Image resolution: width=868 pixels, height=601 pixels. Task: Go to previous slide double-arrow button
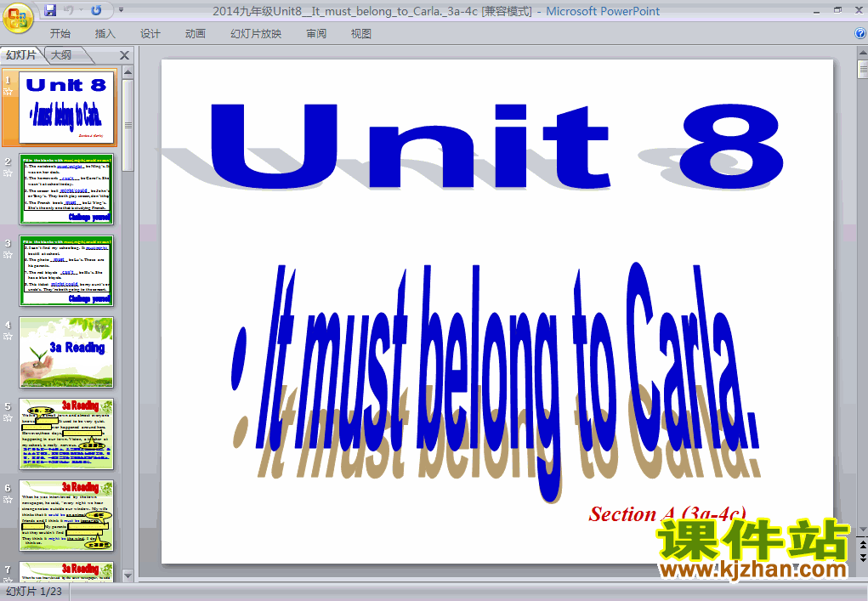pyautogui.click(x=862, y=545)
